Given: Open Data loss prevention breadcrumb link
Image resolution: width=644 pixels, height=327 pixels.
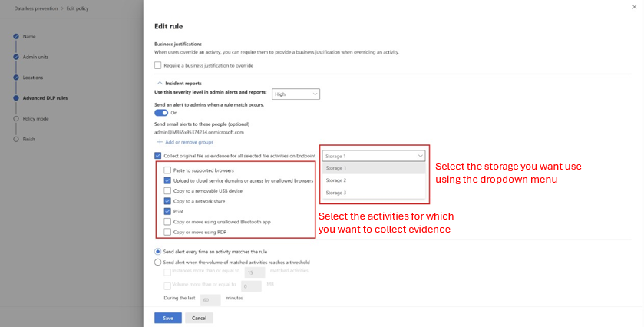Looking at the screenshot, I should tap(36, 8).
